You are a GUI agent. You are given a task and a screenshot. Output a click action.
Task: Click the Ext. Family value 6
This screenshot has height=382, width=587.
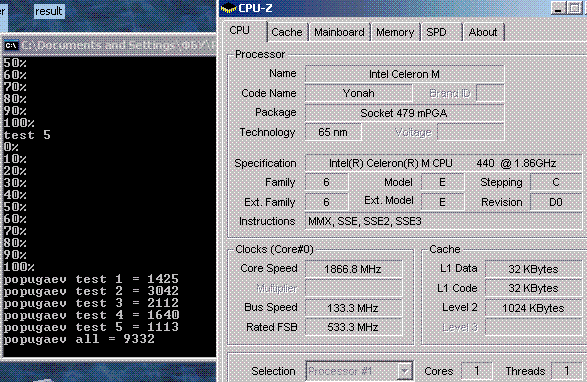click(326, 202)
